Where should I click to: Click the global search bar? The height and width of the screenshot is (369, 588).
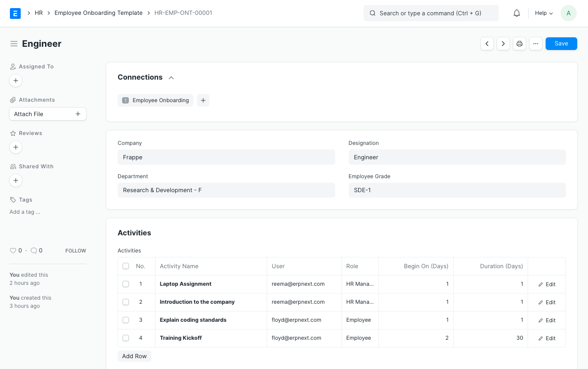[431, 13]
